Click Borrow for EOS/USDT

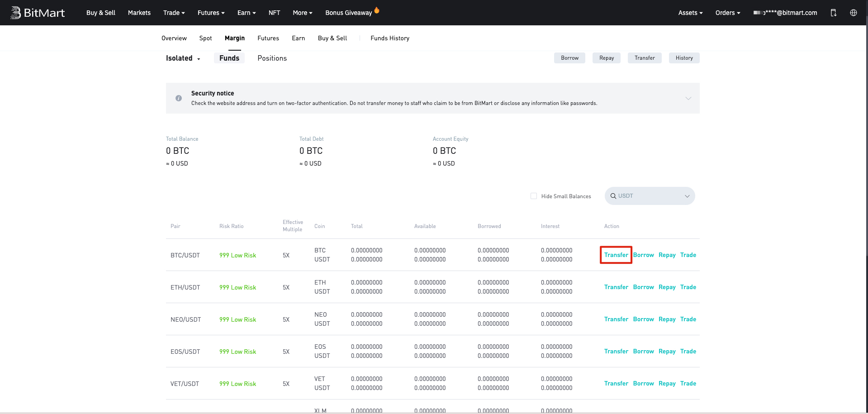(x=644, y=351)
